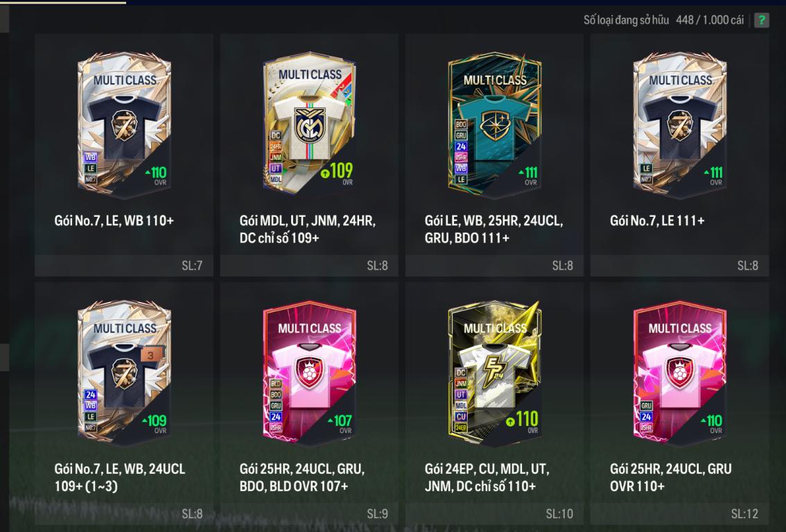Open the pink 107 OVR multi class card
This screenshot has width=786, height=532.
pos(309,373)
